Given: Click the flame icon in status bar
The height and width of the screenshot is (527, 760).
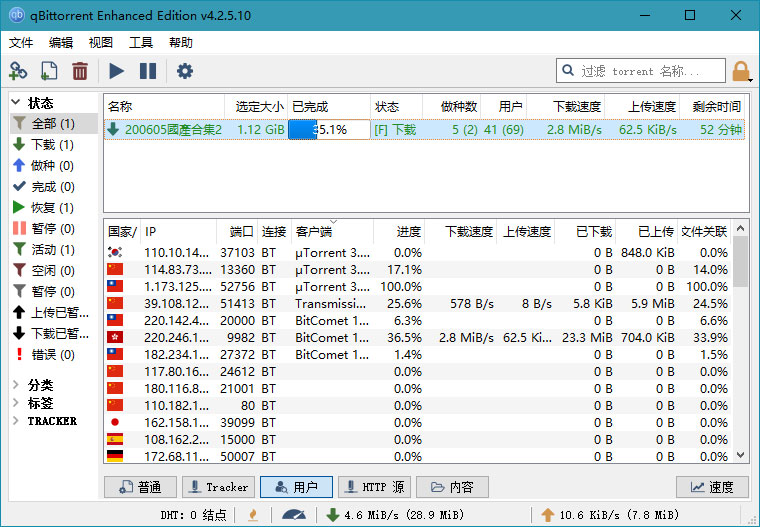Looking at the screenshot, I should point(253,514).
